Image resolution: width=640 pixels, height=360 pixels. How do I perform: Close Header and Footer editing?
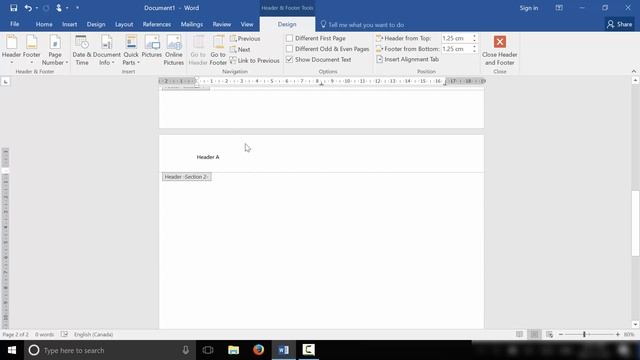pyautogui.click(x=500, y=50)
